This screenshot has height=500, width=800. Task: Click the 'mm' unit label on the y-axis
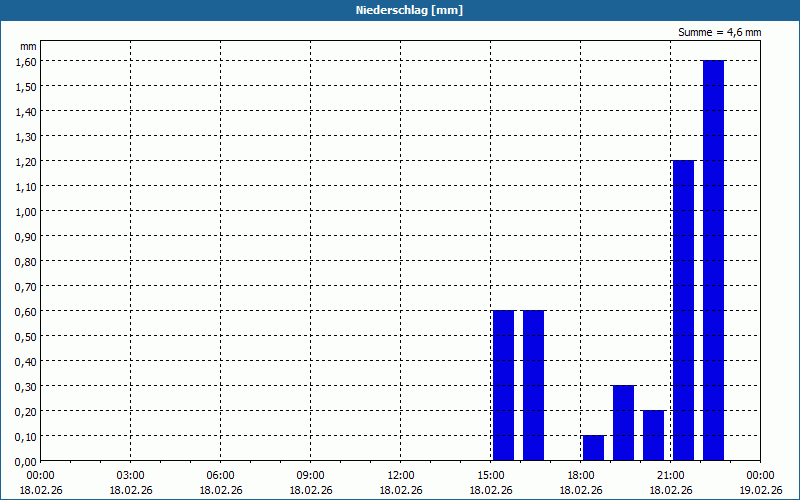[x=28, y=46]
